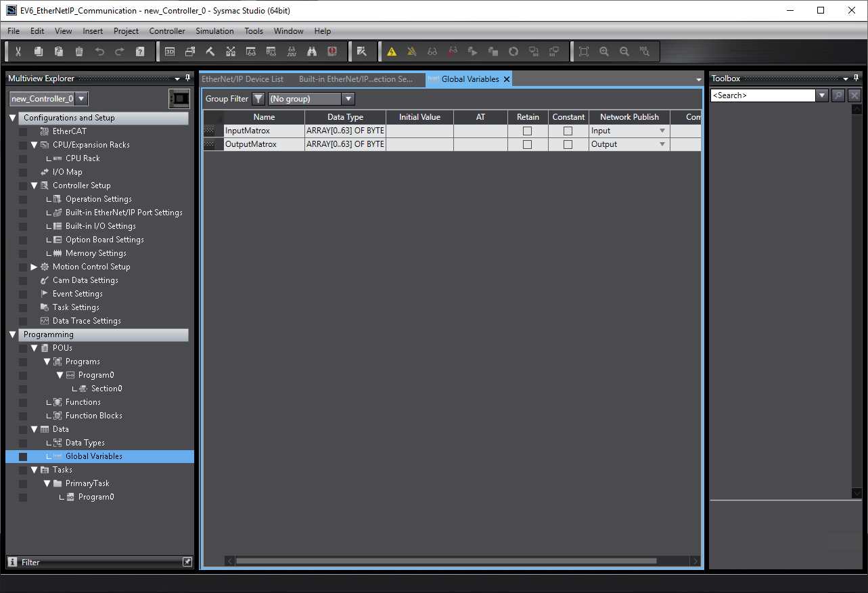
Task: Enable Retain checkbox for InputMatrox
Action: (x=528, y=131)
